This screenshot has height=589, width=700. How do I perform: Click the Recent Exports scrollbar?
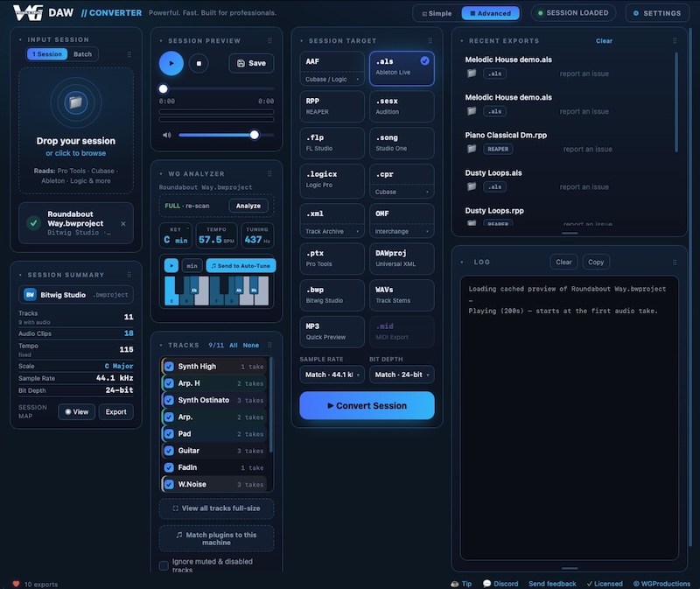(x=675, y=102)
